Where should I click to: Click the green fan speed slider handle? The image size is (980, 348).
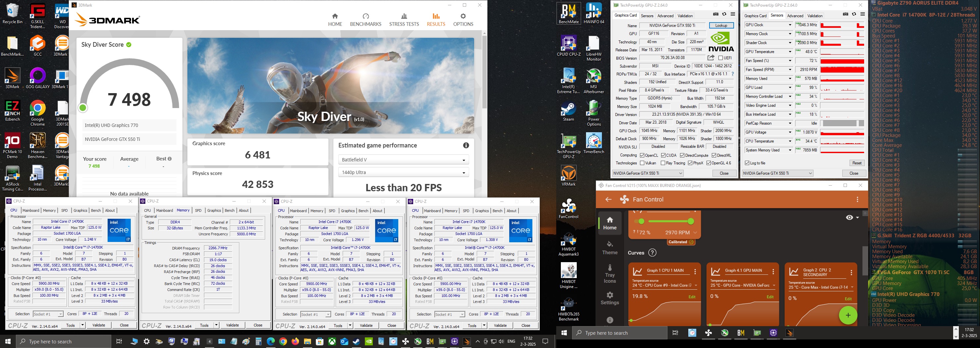(x=691, y=221)
